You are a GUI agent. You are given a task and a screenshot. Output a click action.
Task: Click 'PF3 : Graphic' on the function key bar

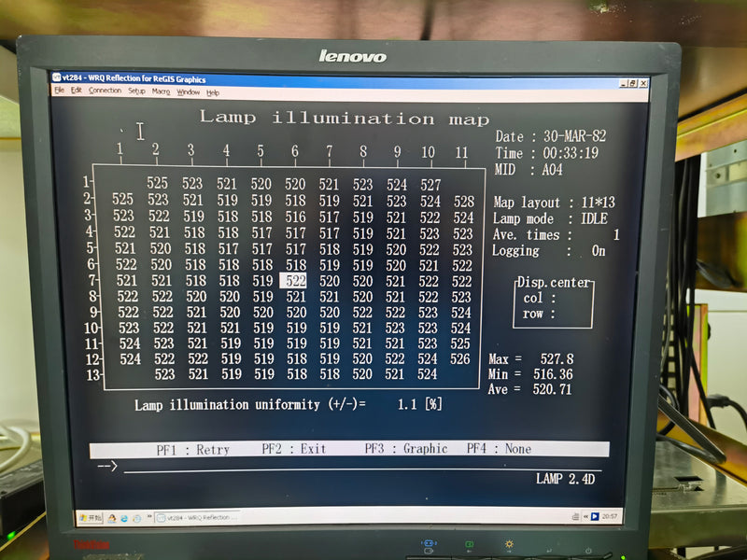click(406, 448)
